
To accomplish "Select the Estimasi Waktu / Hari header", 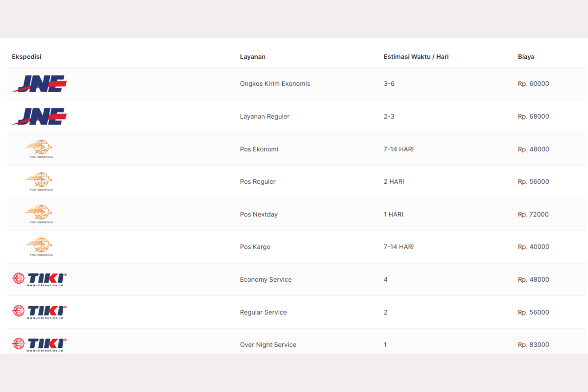I will (416, 57).
